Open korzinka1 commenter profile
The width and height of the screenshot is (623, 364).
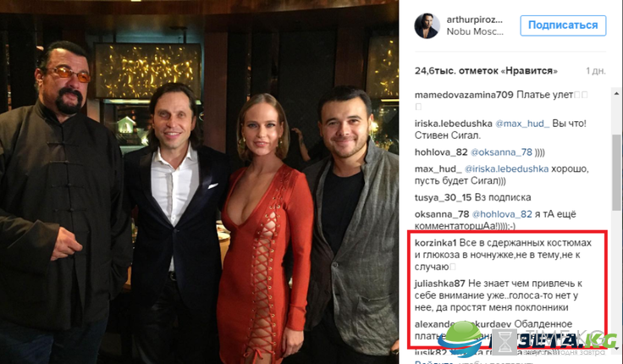coord(435,243)
